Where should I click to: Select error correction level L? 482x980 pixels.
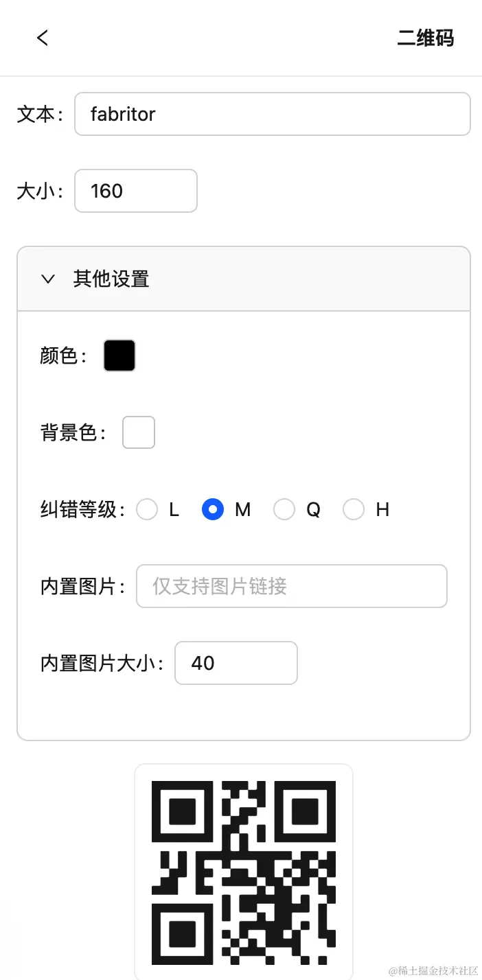point(147,509)
